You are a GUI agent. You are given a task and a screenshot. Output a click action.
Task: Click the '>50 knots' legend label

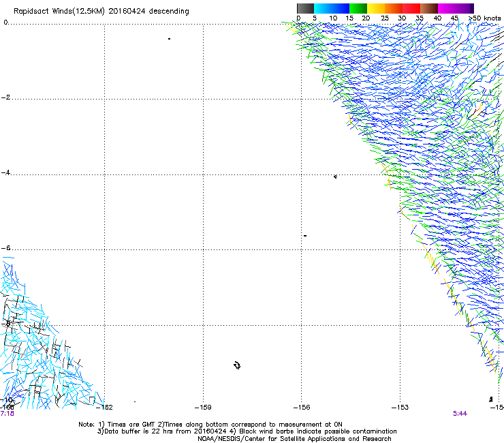pyautogui.click(x=484, y=18)
